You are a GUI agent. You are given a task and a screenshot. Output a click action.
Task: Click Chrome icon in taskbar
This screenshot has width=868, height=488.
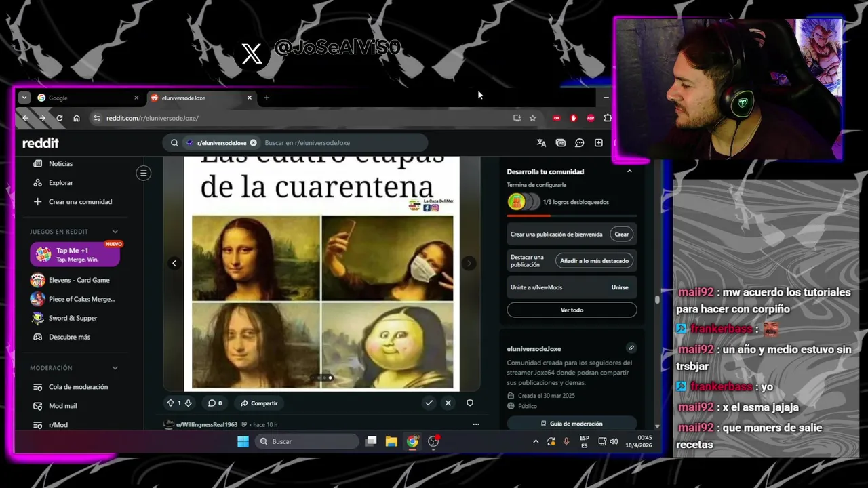[412, 441]
